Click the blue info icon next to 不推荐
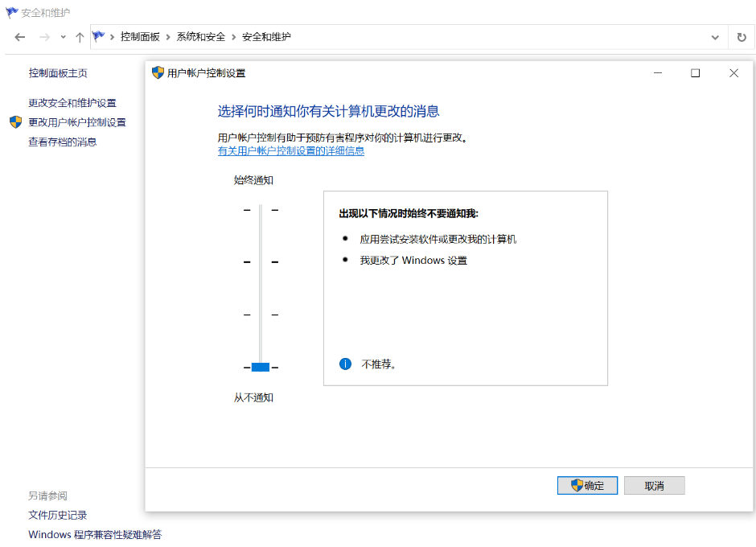 [345, 364]
